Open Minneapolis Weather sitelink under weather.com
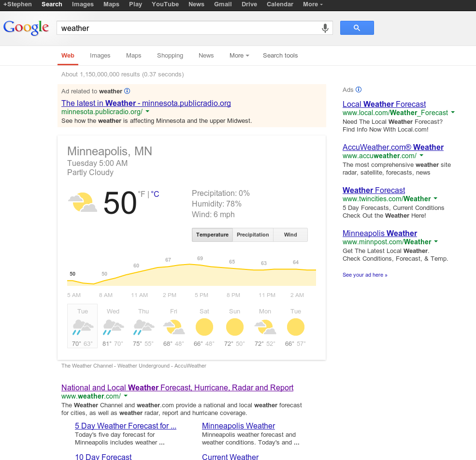This screenshot has height=460, width=476. tap(238, 426)
